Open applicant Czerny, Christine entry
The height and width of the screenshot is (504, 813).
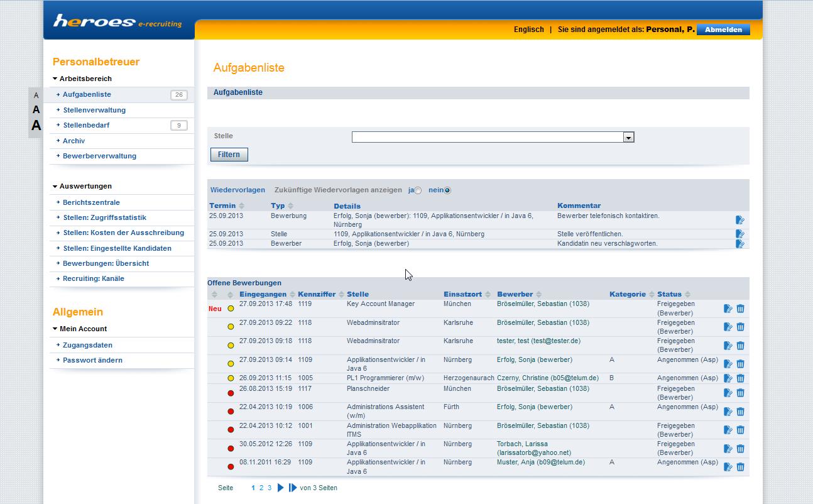click(547, 378)
